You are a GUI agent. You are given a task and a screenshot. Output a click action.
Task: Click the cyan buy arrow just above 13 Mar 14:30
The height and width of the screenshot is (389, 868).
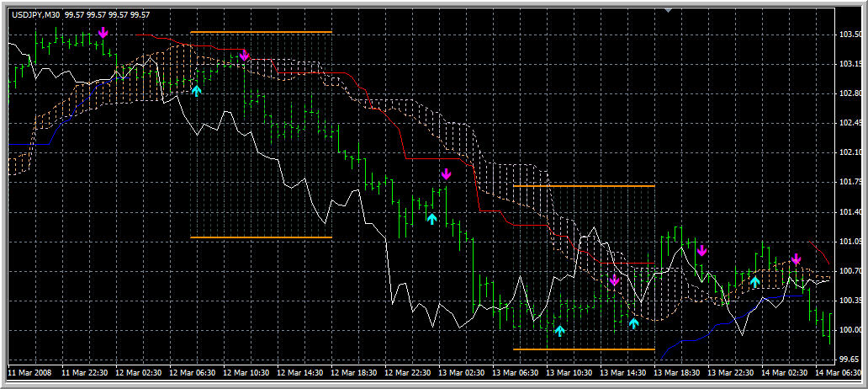pos(634,323)
